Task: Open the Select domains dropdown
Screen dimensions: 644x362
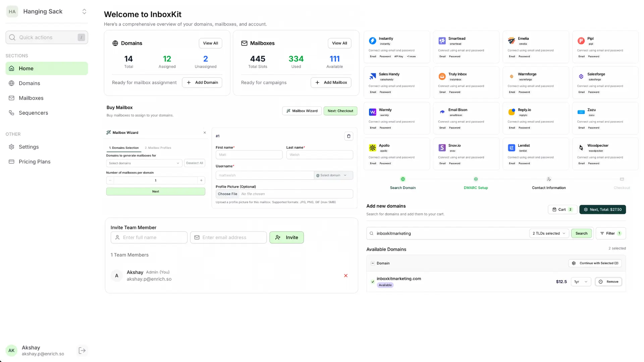Action: 144,163
